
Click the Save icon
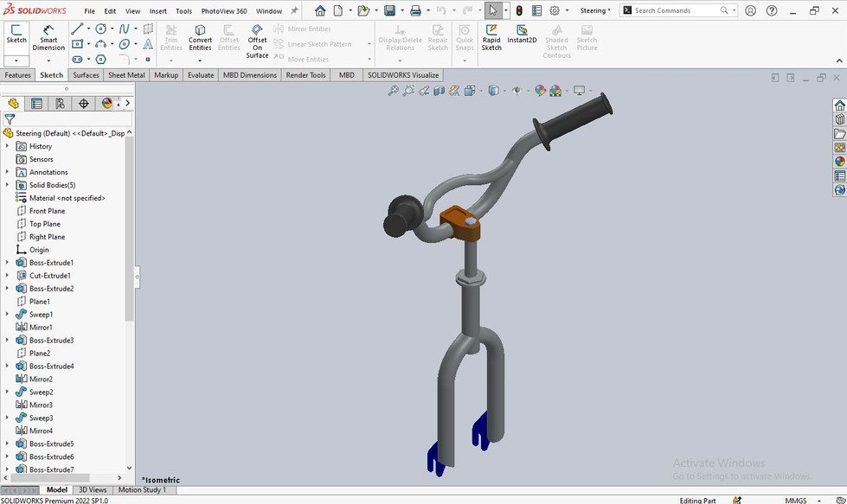point(389,10)
